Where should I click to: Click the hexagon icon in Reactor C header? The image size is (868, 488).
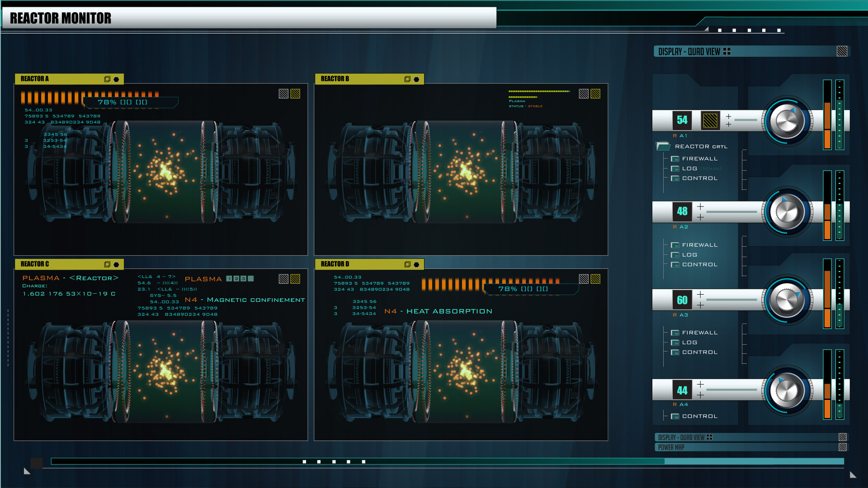tap(116, 265)
